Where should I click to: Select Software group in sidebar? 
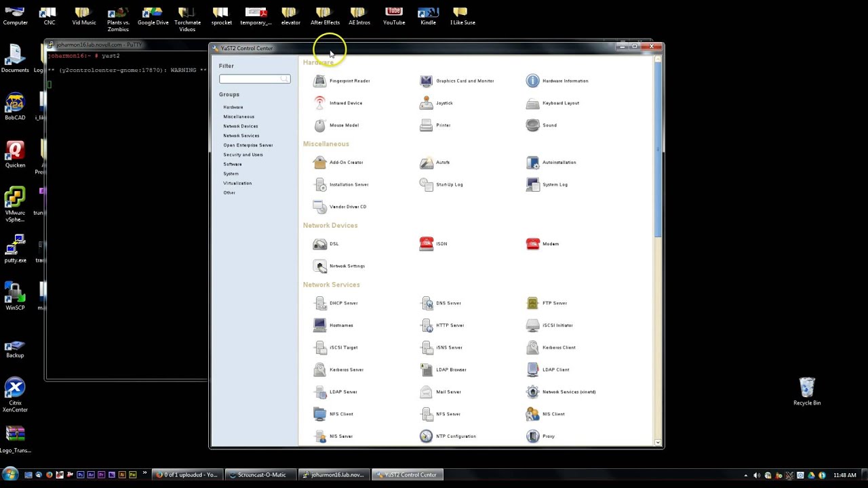(233, 164)
